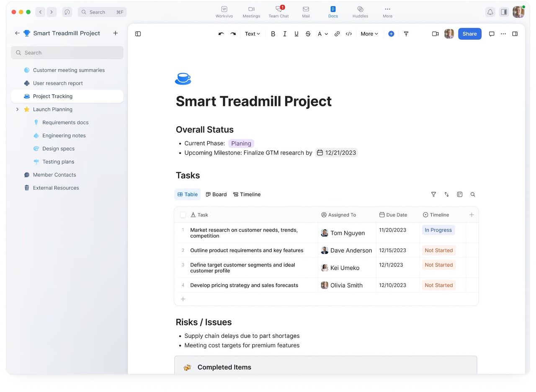This screenshot has width=536, height=392.
Task: Switch to the Timeline view tab
Action: tap(247, 194)
